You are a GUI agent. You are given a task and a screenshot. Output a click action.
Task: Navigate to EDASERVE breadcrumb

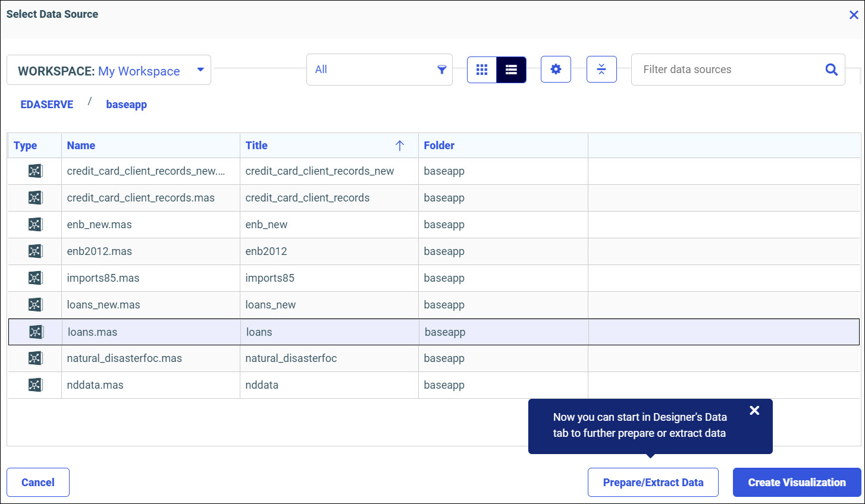pyautogui.click(x=47, y=105)
